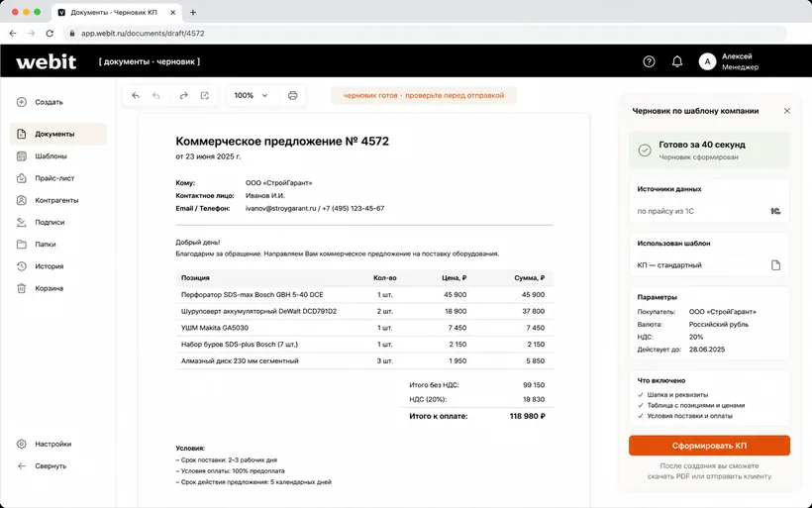Viewport: 812px width, 508px height.
Task: Go to Прайс-лист in sidebar
Action: pyautogui.click(x=46, y=178)
